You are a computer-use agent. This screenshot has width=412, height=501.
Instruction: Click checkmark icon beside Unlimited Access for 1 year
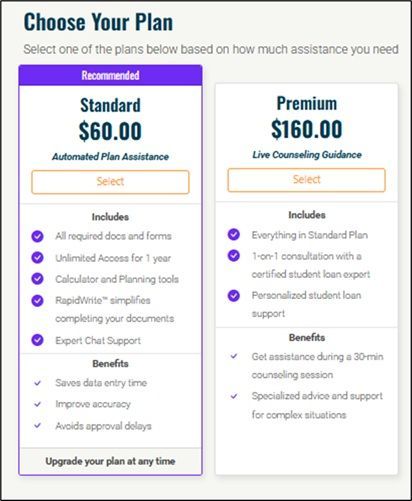[37, 258]
